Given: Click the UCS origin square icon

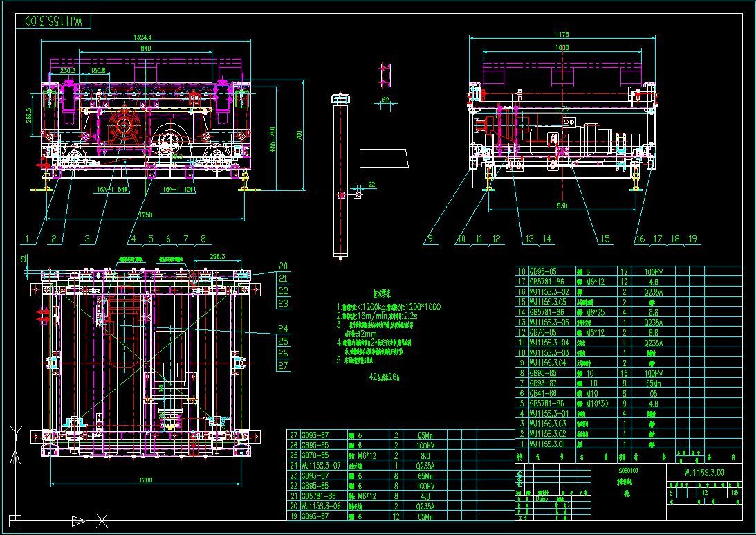Looking at the screenshot, I should click(15, 520).
